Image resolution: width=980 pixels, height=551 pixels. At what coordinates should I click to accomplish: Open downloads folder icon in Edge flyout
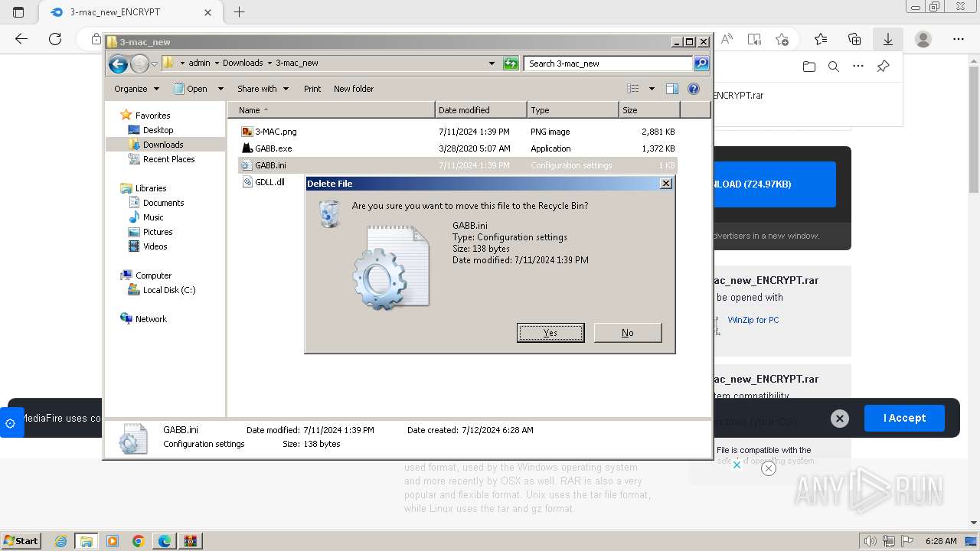point(809,67)
